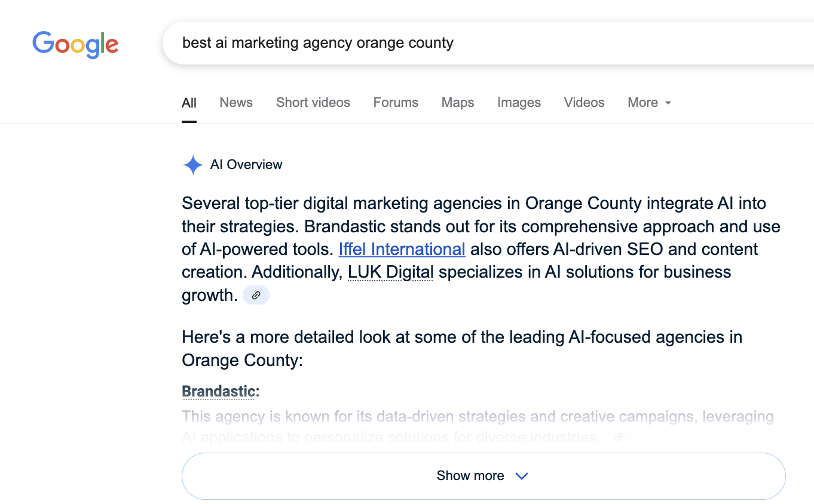Select the All results tab
The width and height of the screenshot is (814, 504).
pos(189,103)
